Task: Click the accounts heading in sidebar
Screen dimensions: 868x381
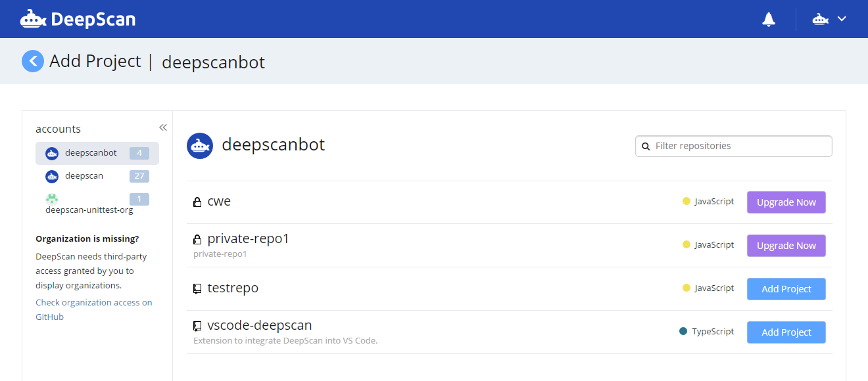Action: coord(58,129)
